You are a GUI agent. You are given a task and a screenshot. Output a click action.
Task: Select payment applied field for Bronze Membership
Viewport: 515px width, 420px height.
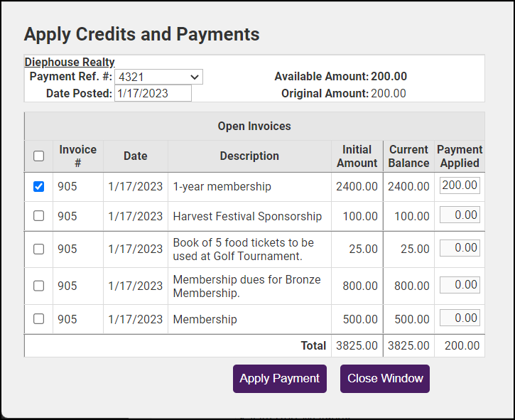click(x=460, y=285)
